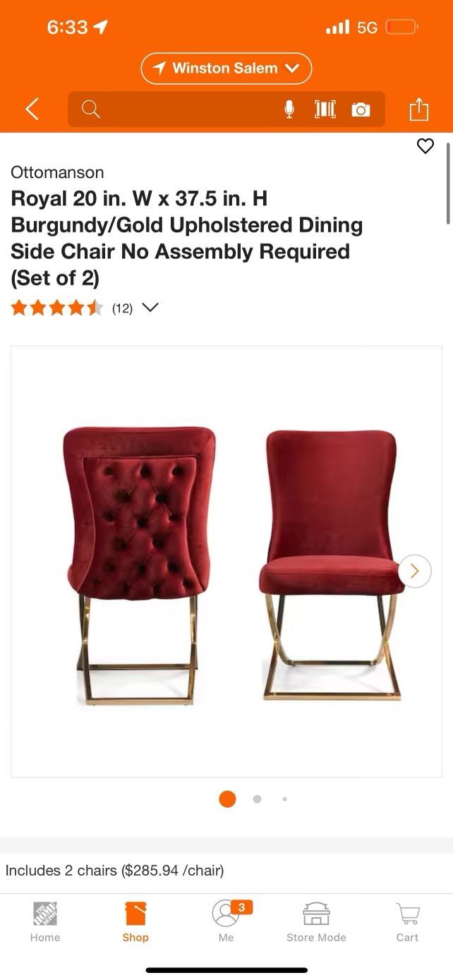
Task: Tap the microphone voice search icon
Action: point(289,109)
